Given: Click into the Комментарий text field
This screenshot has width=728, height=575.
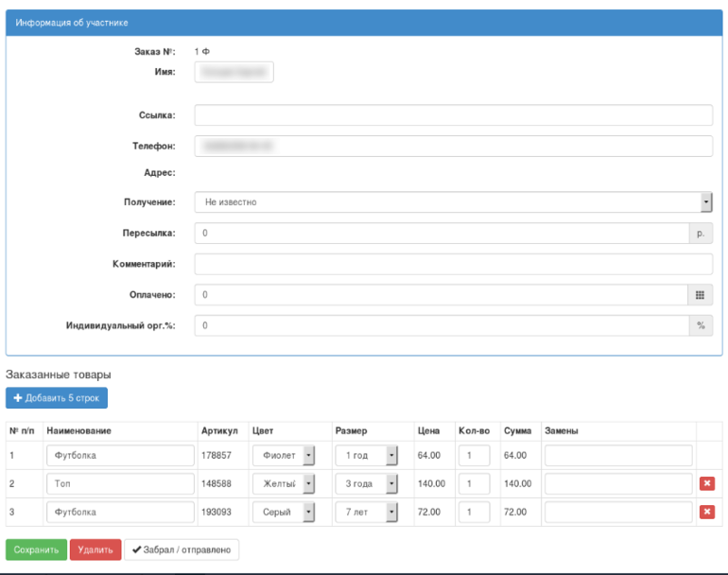Looking at the screenshot, I should (453, 264).
